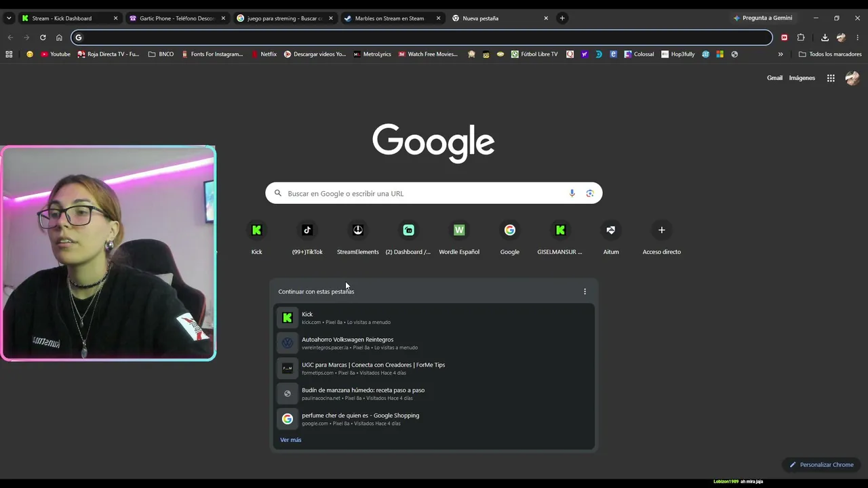868x488 pixels.
Task: Open the Fútbol Libre TV bookmark
Action: [x=534, y=54]
